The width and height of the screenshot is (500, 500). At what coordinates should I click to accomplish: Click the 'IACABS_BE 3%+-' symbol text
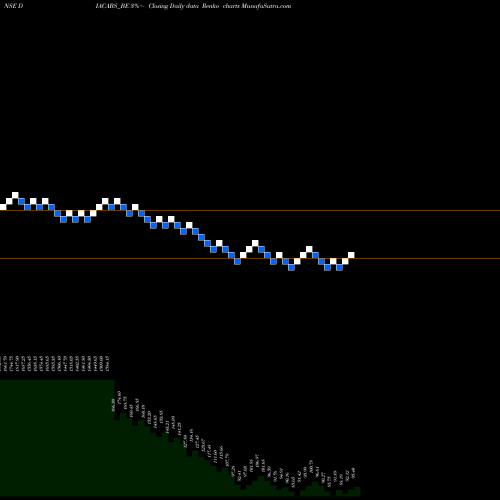(120, 6)
